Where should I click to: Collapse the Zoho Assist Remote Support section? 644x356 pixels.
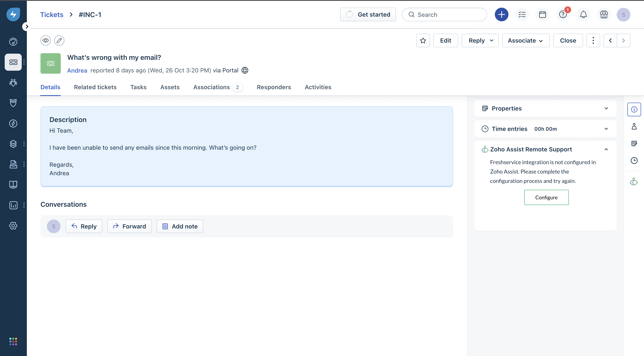click(x=606, y=149)
